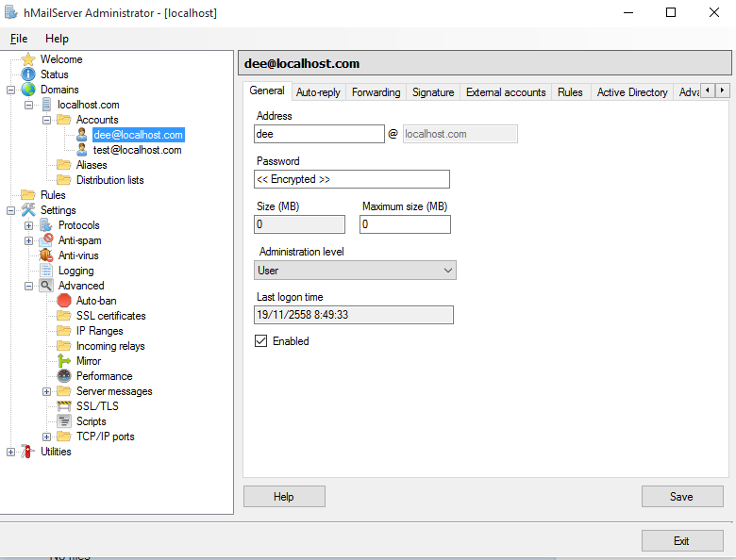Click the Last logon time field
The width and height of the screenshot is (736, 560).
tap(354, 315)
